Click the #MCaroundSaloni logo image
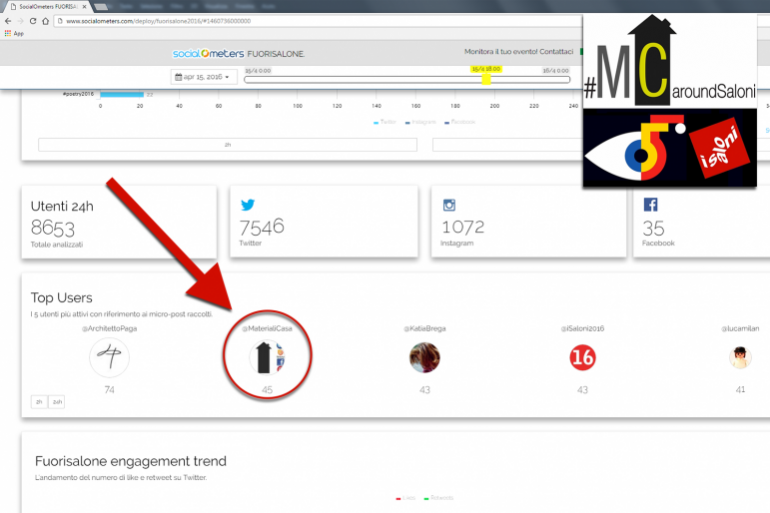This screenshot has height=513, width=770. tap(670, 61)
